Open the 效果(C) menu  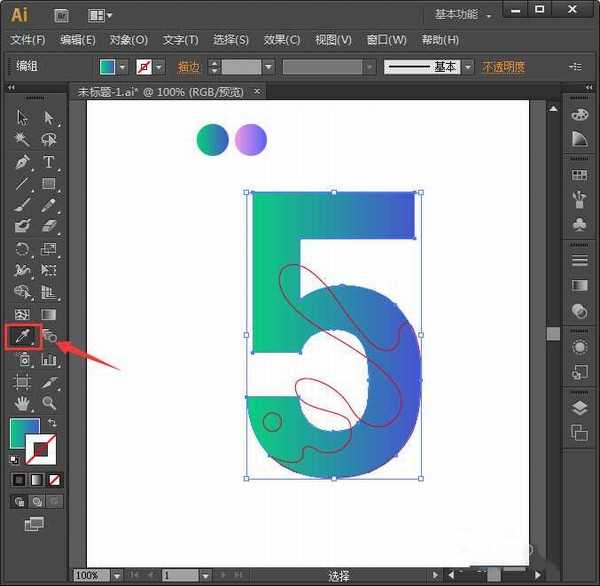[x=281, y=40]
